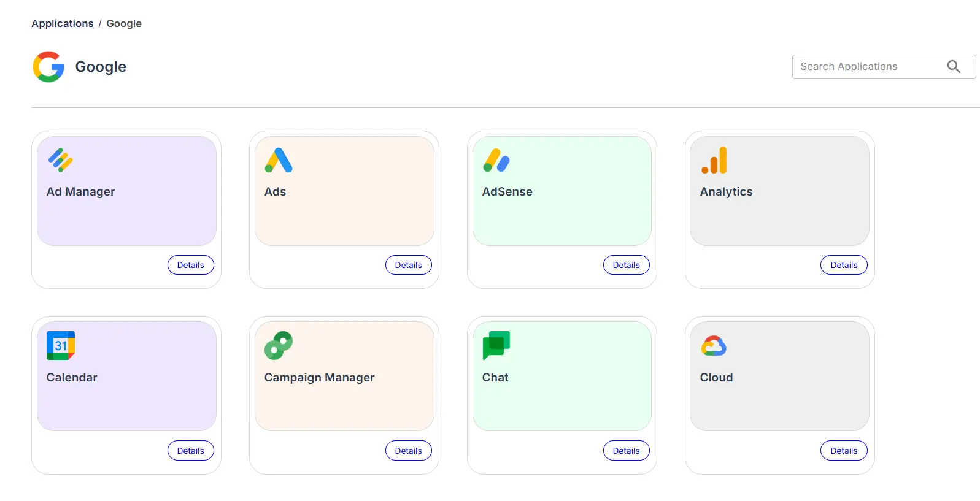Open Details for Ad Manager
This screenshot has width=980, height=501.
[x=191, y=265]
